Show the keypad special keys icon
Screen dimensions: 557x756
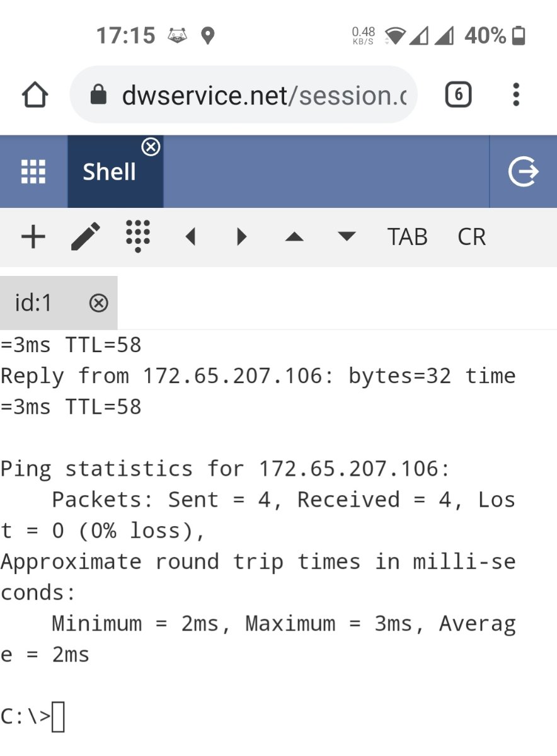[x=137, y=236]
